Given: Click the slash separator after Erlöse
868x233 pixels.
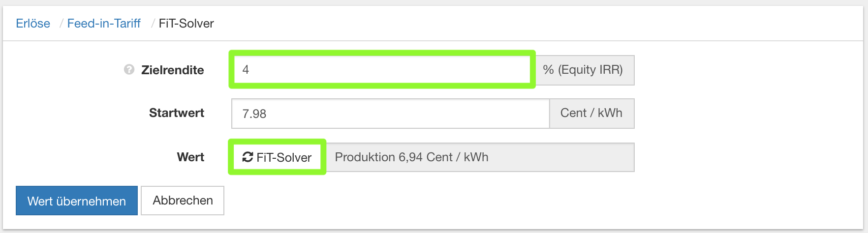Looking at the screenshot, I should [61, 24].
